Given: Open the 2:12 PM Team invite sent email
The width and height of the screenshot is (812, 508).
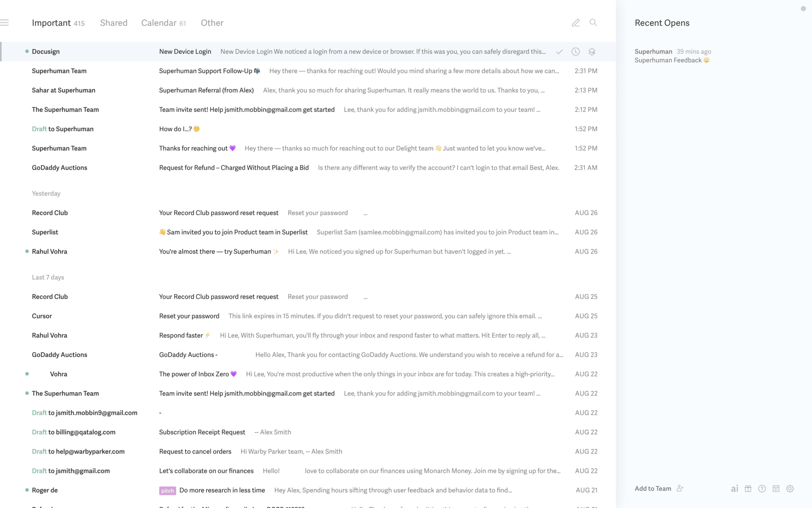Looking at the screenshot, I should tap(308, 110).
